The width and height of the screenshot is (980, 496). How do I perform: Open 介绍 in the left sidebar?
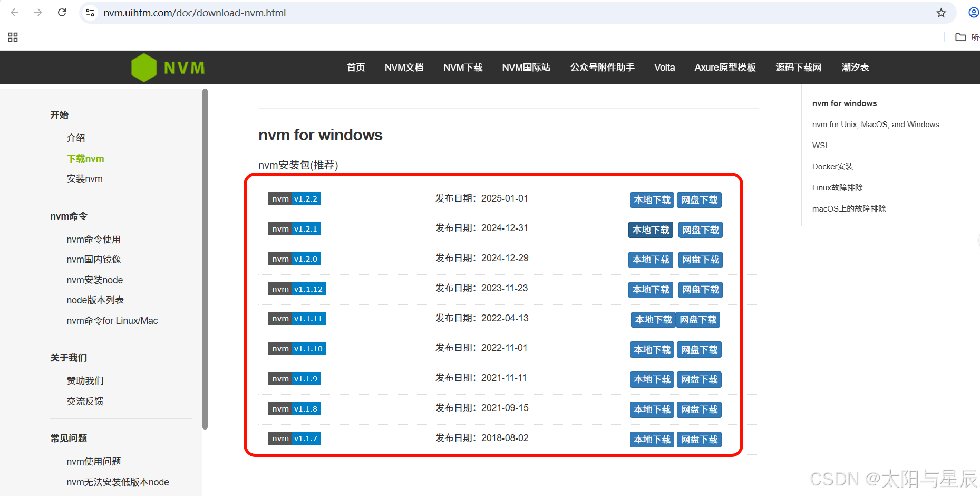(x=76, y=138)
